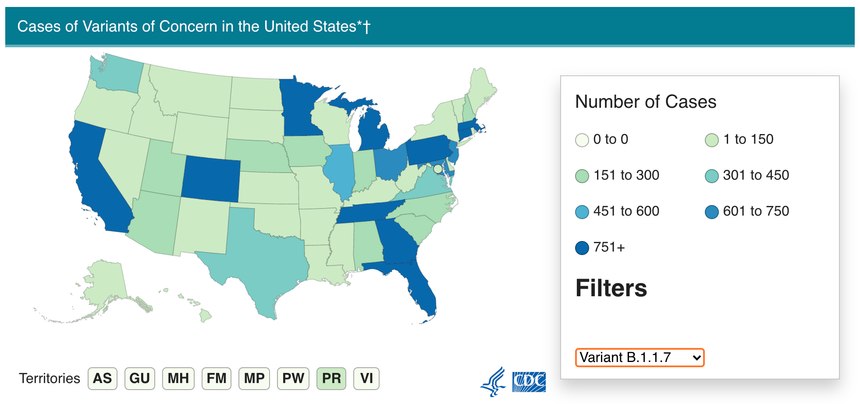
Task: Choose the VI territory button
Action: coord(366,379)
